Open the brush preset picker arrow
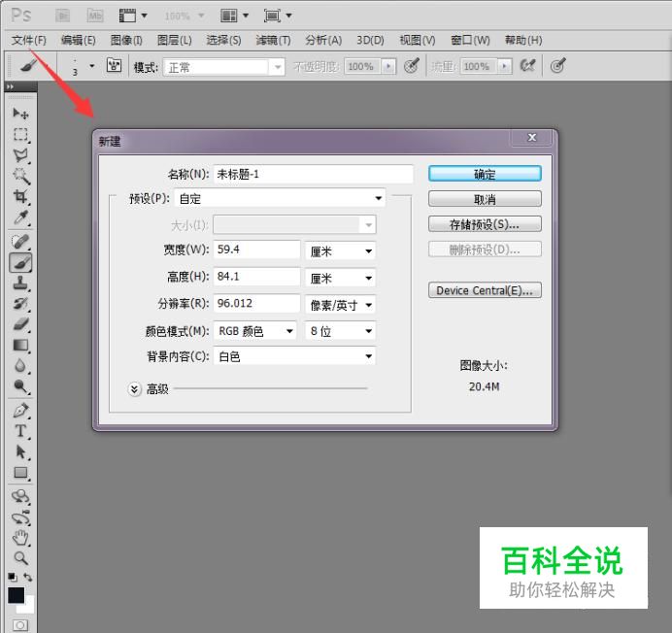Viewport: 672px width, 633px height. 91,66
